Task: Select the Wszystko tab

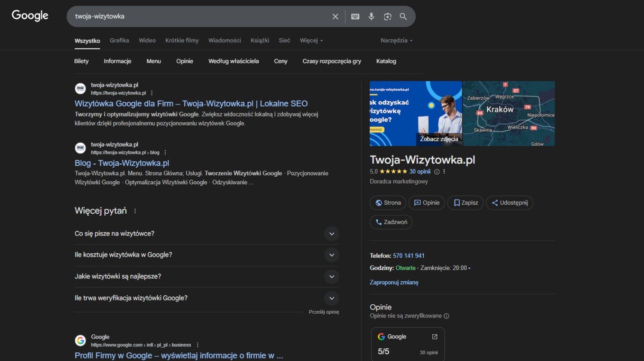Action: click(87, 41)
